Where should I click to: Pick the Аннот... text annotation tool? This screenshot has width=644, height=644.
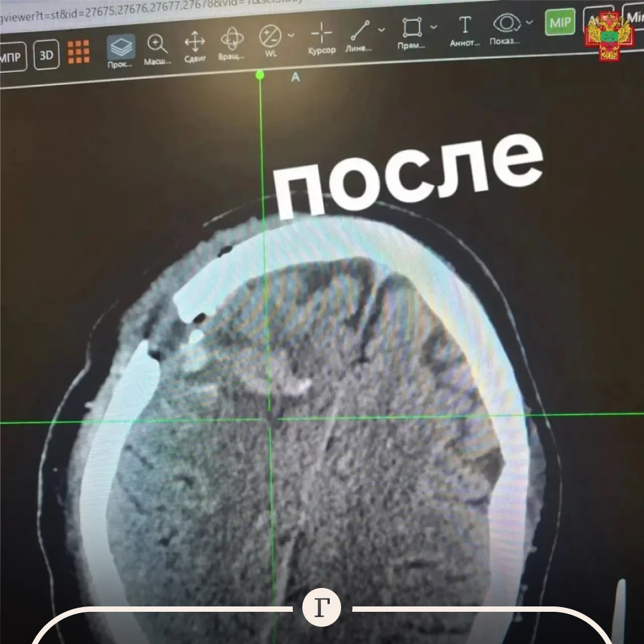coord(465,31)
